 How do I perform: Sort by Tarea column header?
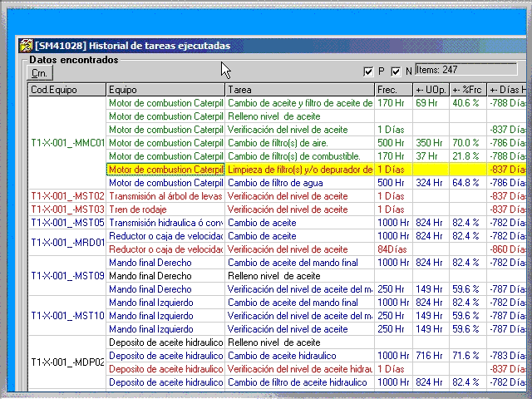click(300, 90)
